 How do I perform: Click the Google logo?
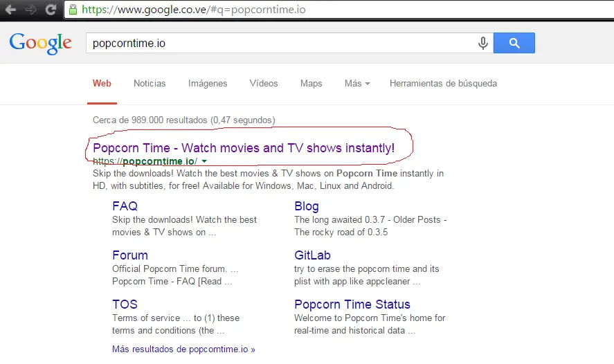[x=41, y=43]
